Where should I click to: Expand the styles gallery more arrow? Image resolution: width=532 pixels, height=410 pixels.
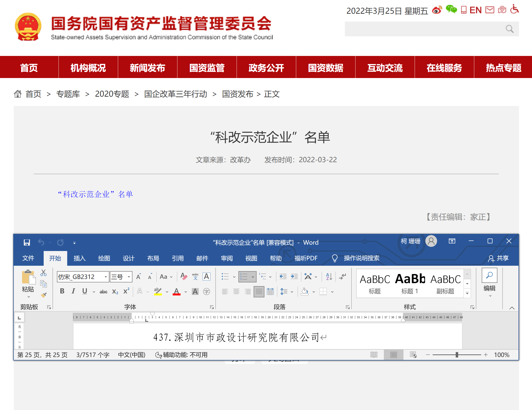[467, 293]
